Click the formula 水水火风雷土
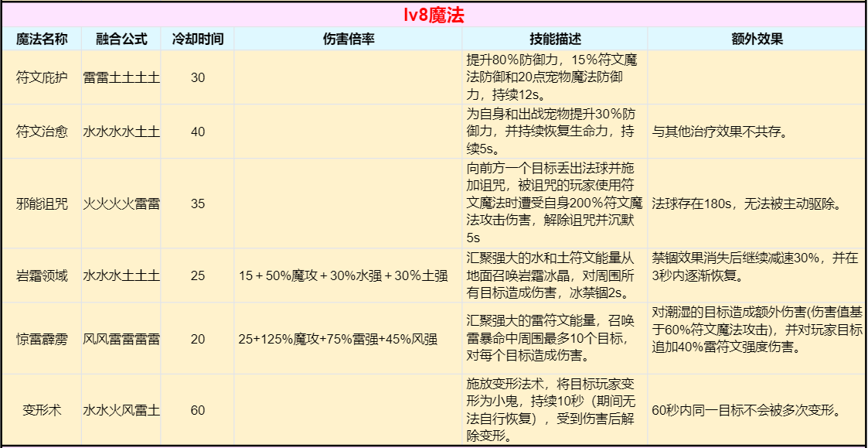 (x=121, y=411)
